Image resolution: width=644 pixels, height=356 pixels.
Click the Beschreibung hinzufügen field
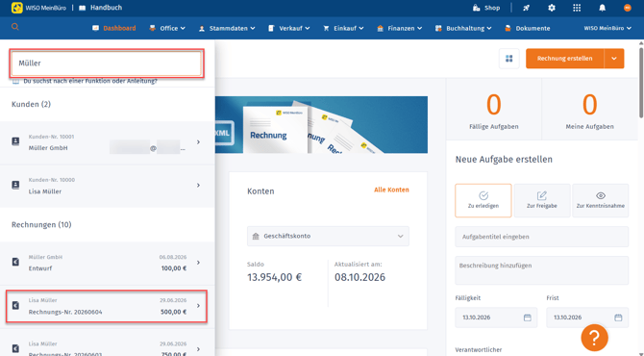[542, 270]
